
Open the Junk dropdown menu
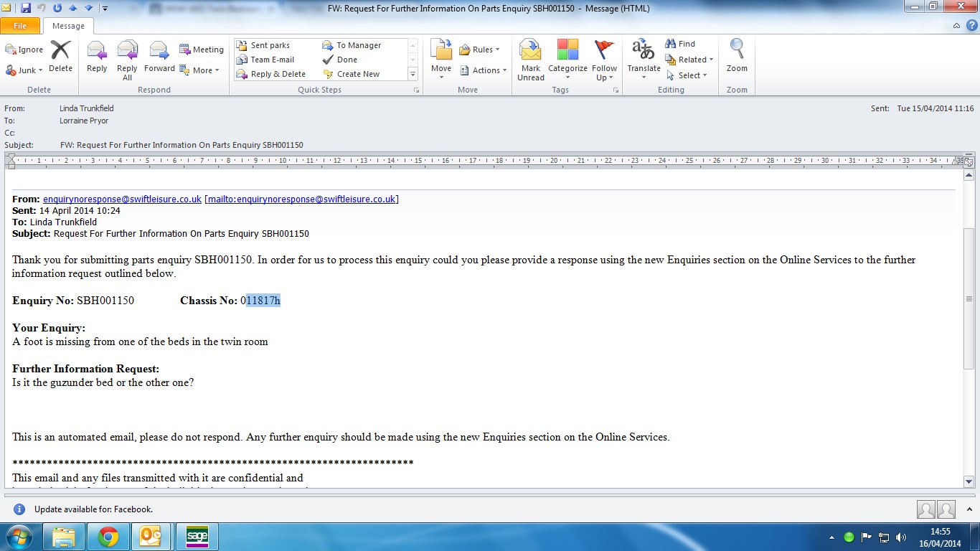(x=24, y=70)
